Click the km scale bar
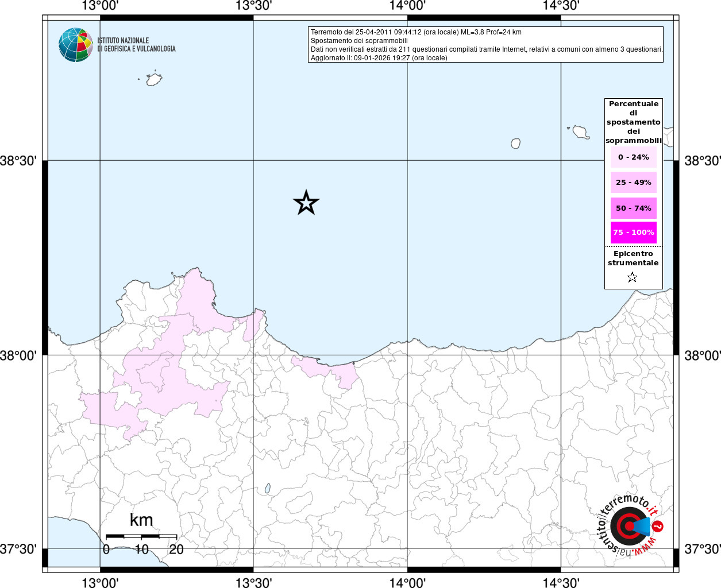 141,536
